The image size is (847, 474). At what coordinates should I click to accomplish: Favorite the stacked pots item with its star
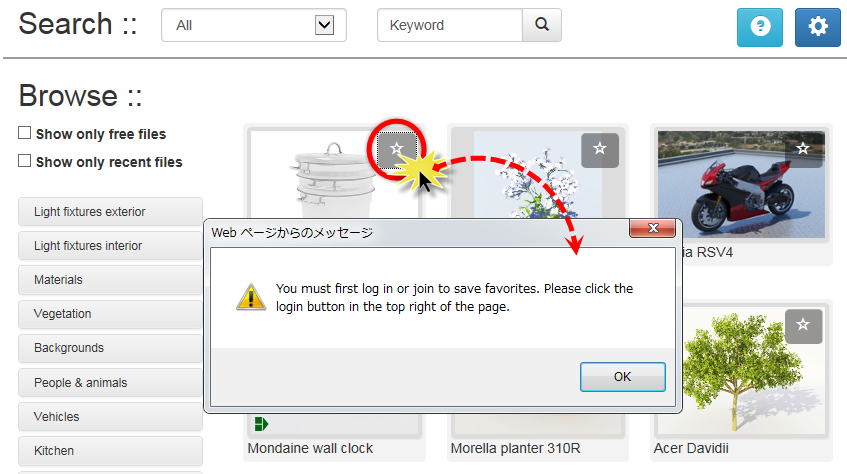point(397,149)
